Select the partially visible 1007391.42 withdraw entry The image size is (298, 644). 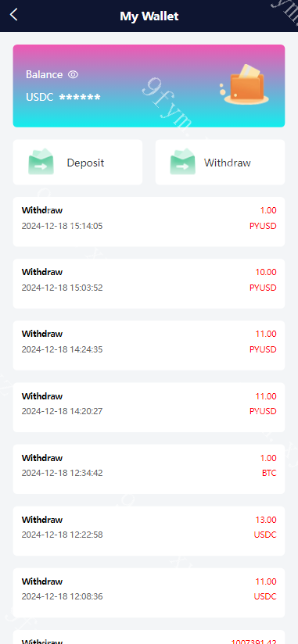click(149, 637)
